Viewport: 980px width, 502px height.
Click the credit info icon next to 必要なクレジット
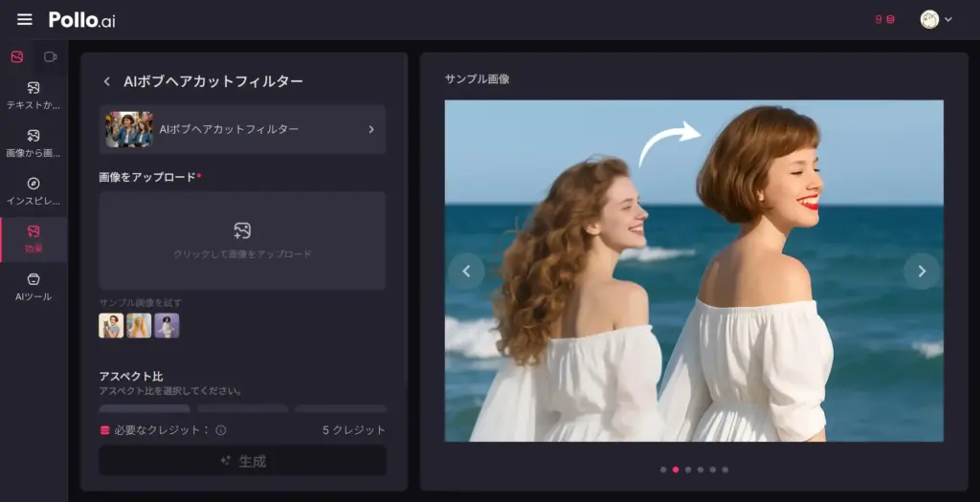click(x=221, y=430)
